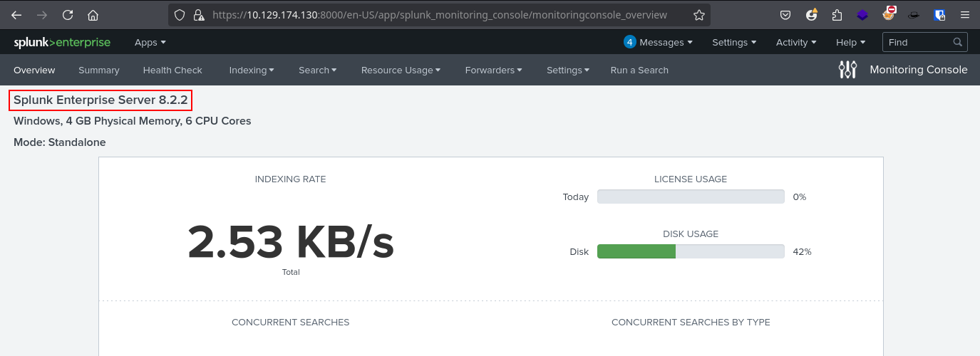Image resolution: width=980 pixels, height=356 pixels.
Task: Open the Bitwarden shield extension
Action: [x=940, y=14]
